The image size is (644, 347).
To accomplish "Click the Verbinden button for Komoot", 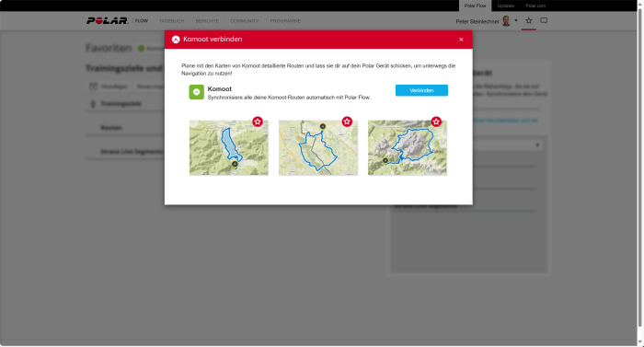I will 421,90.
